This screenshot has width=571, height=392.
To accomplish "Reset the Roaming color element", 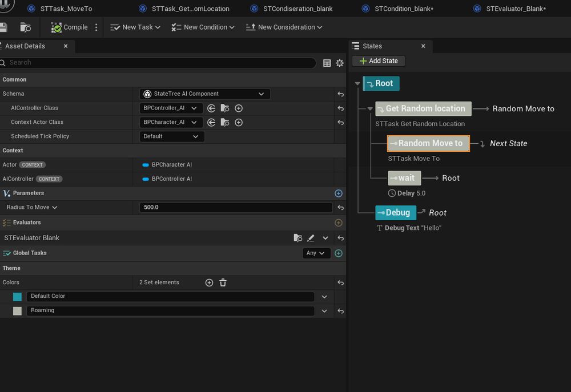I will point(340,311).
